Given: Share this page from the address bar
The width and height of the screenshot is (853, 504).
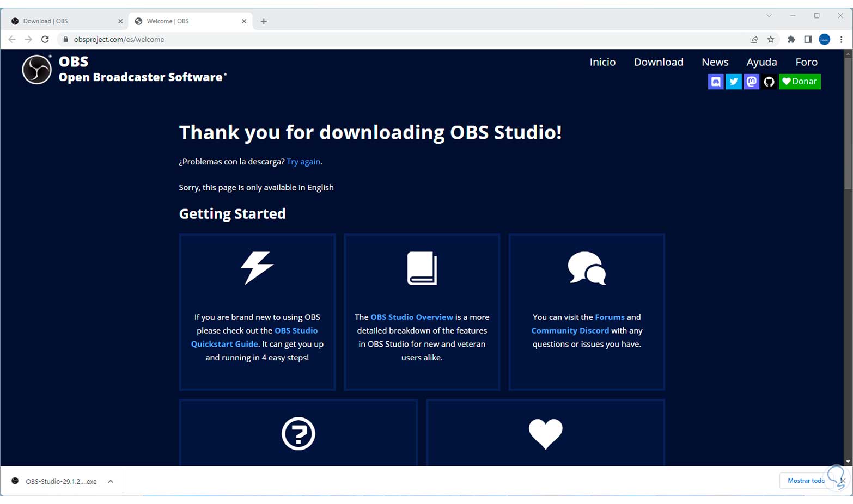Looking at the screenshot, I should coord(754,39).
